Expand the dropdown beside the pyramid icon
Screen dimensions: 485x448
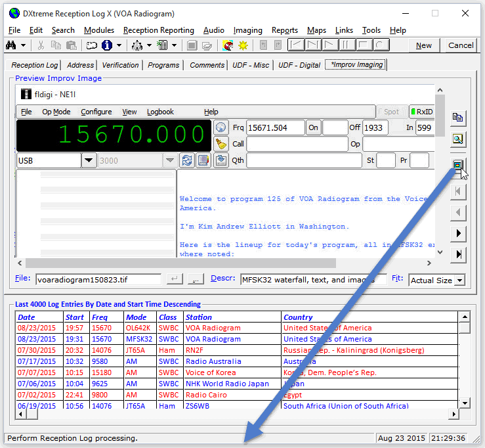tap(149, 45)
